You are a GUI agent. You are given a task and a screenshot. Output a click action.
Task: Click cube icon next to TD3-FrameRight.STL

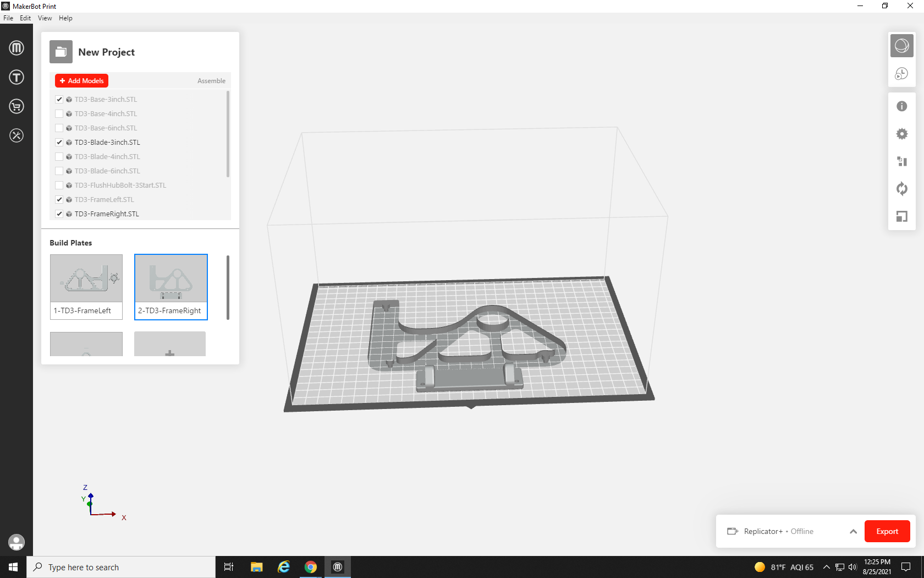[69, 214]
